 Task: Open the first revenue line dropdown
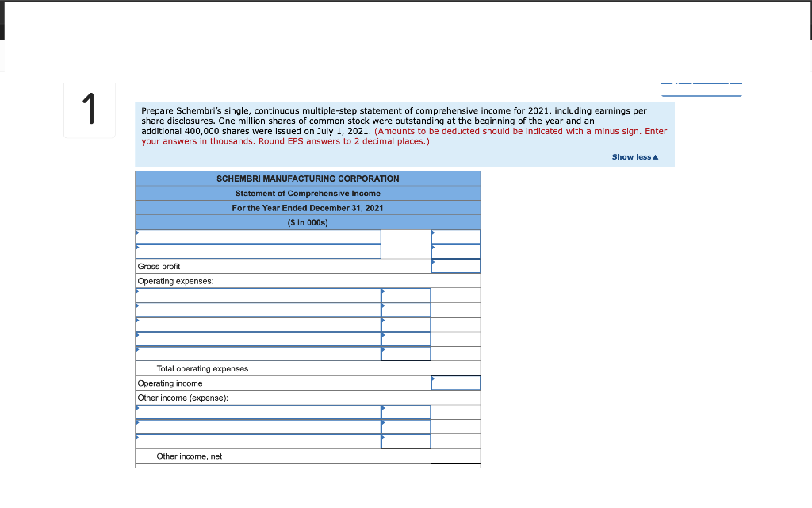(x=258, y=236)
